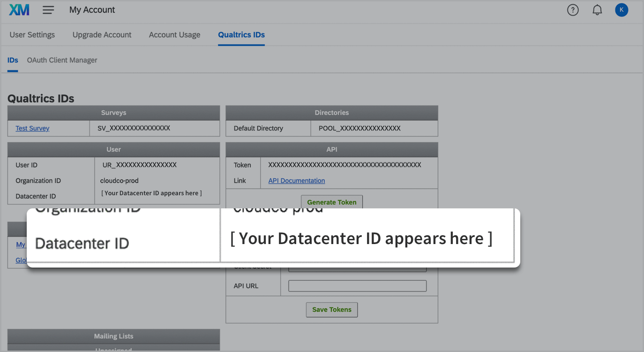Click the Generate Token button
This screenshot has height=352, width=644.
click(x=332, y=202)
